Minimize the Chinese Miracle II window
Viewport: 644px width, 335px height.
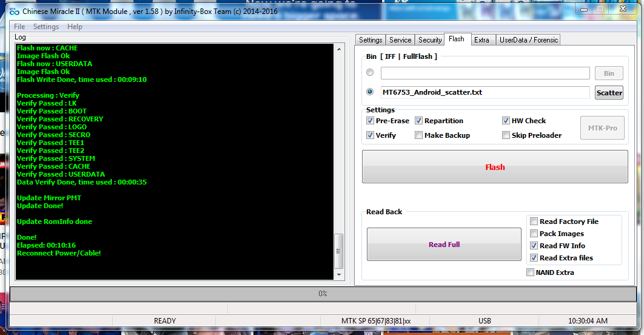click(584, 9)
